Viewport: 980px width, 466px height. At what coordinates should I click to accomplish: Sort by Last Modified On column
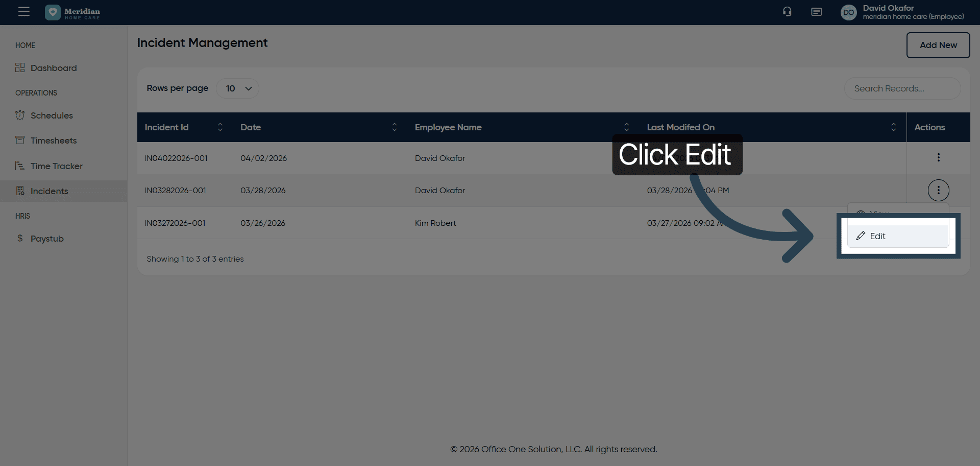893,127
